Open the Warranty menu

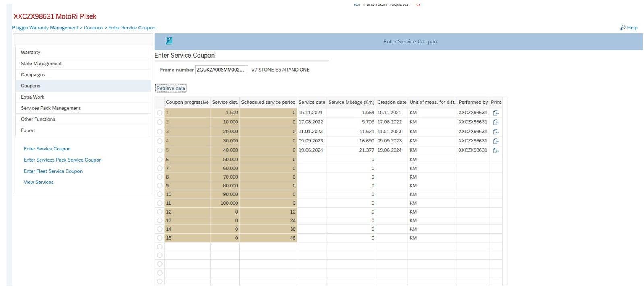[x=83, y=52]
